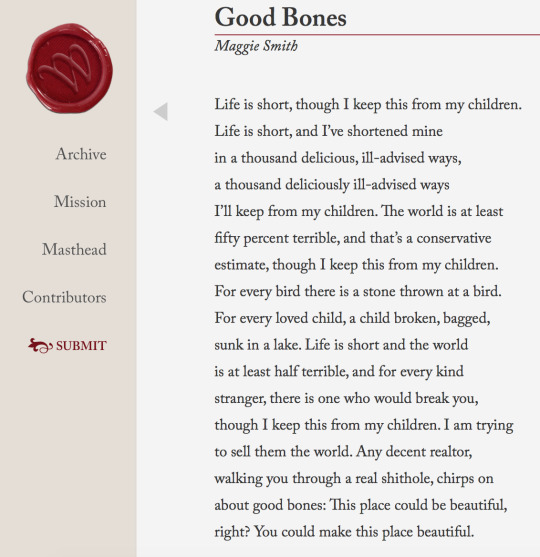Open the Mission page

(x=80, y=202)
